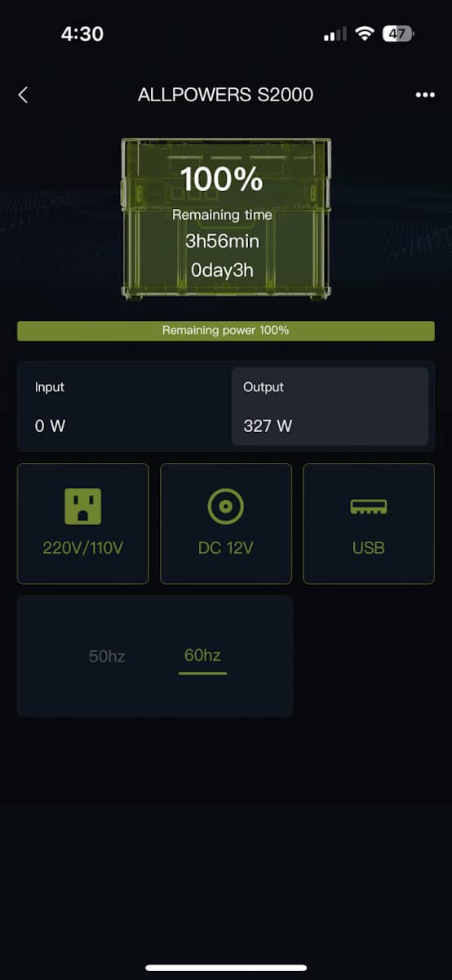Tap the battery indicator in status bar
This screenshot has height=980, width=452.
[398, 33]
